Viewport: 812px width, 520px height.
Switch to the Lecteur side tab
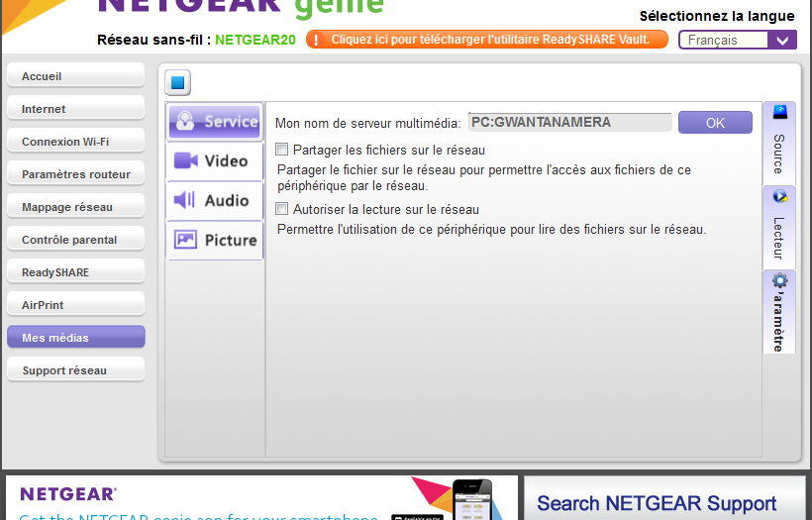(778, 226)
